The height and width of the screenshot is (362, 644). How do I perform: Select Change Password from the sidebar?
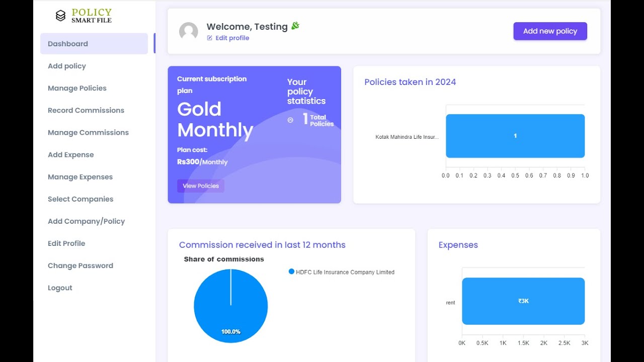(x=80, y=265)
